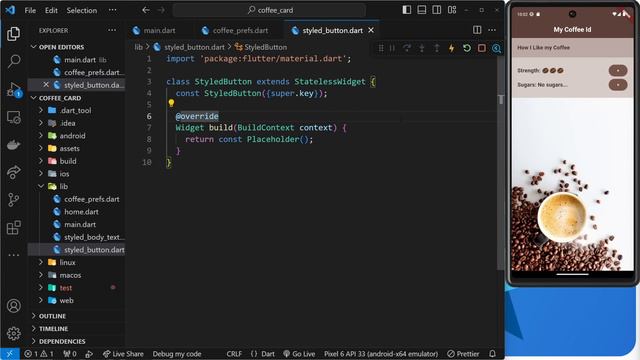
Task: Click Live Share in status bar
Action: tap(123, 354)
